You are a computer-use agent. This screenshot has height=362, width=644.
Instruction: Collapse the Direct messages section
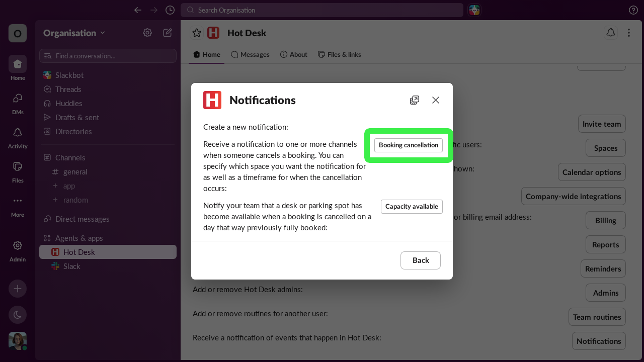point(76,219)
